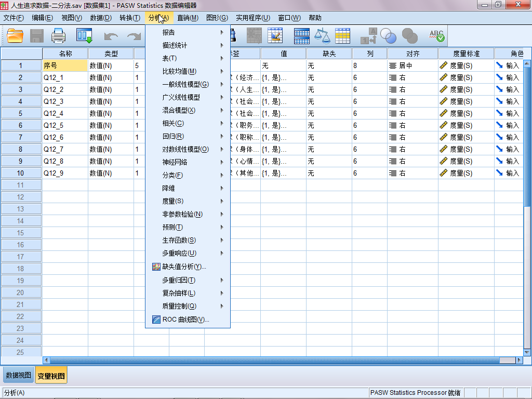Open the data file folder icon
The height and width of the screenshot is (399, 532).
15,36
